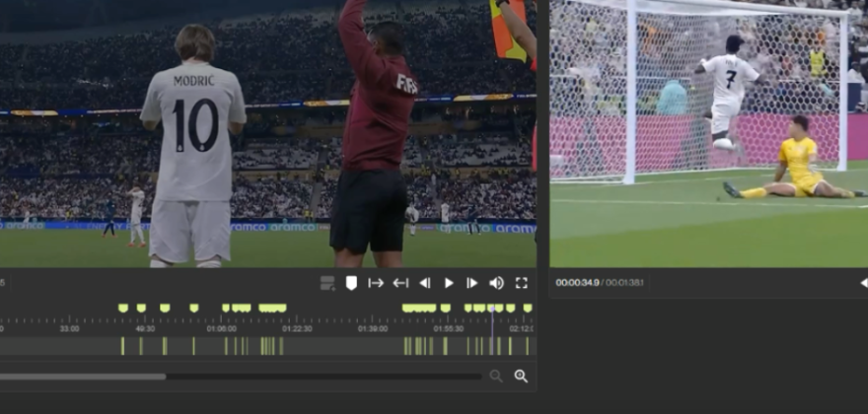This screenshot has height=414, width=868.
Task: Zoom out the timeline
Action: (496, 376)
